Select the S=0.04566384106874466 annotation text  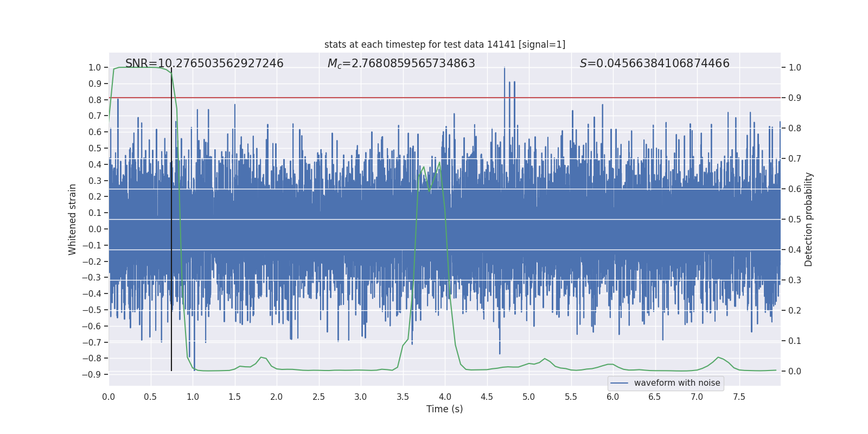655,63
